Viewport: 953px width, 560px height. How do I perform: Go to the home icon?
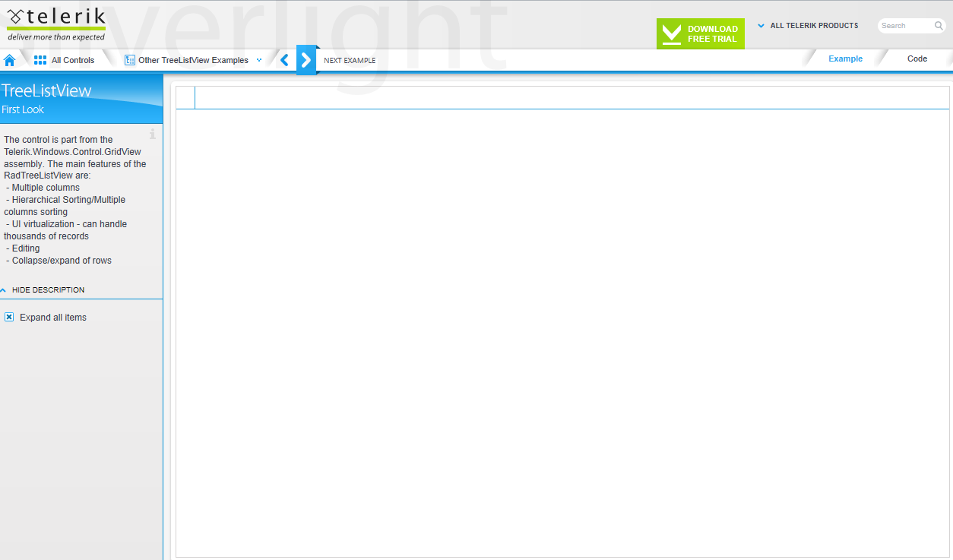(10, 60)
